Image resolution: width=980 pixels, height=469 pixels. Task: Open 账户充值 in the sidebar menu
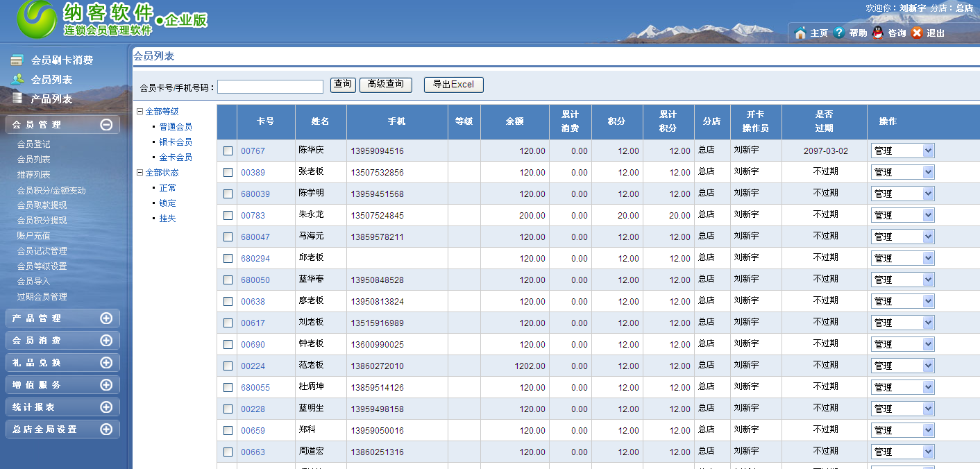click(33, 236)
